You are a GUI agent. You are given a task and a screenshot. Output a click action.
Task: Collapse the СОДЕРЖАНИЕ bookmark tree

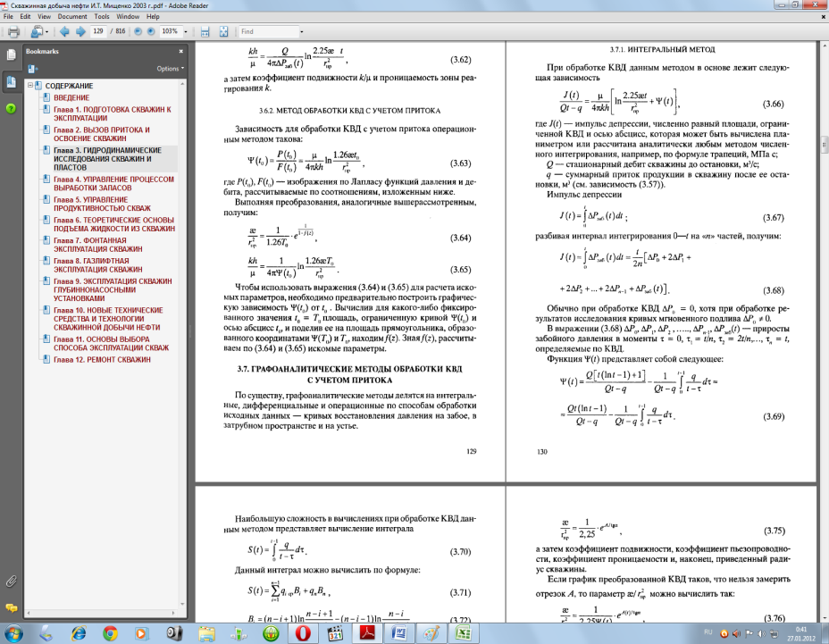[x=30, y=86]
